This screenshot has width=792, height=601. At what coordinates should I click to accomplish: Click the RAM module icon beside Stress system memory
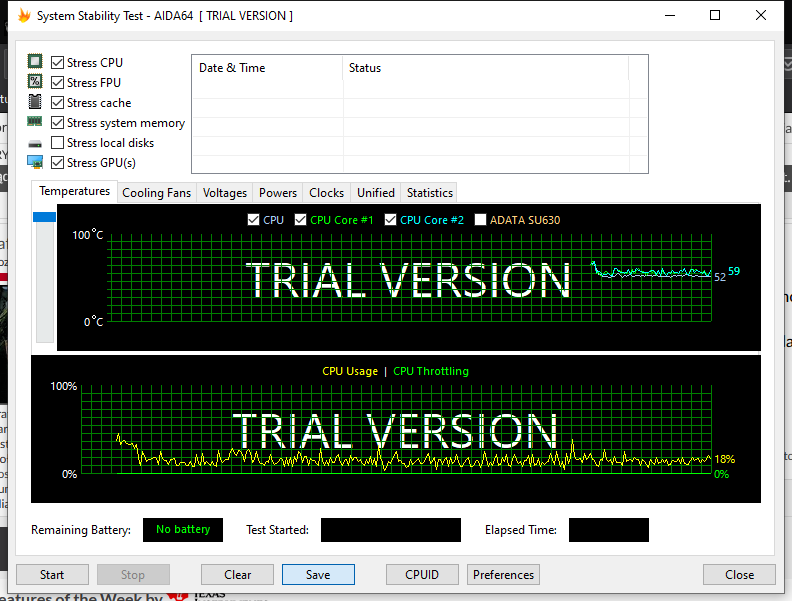click(x=35, y=121)
